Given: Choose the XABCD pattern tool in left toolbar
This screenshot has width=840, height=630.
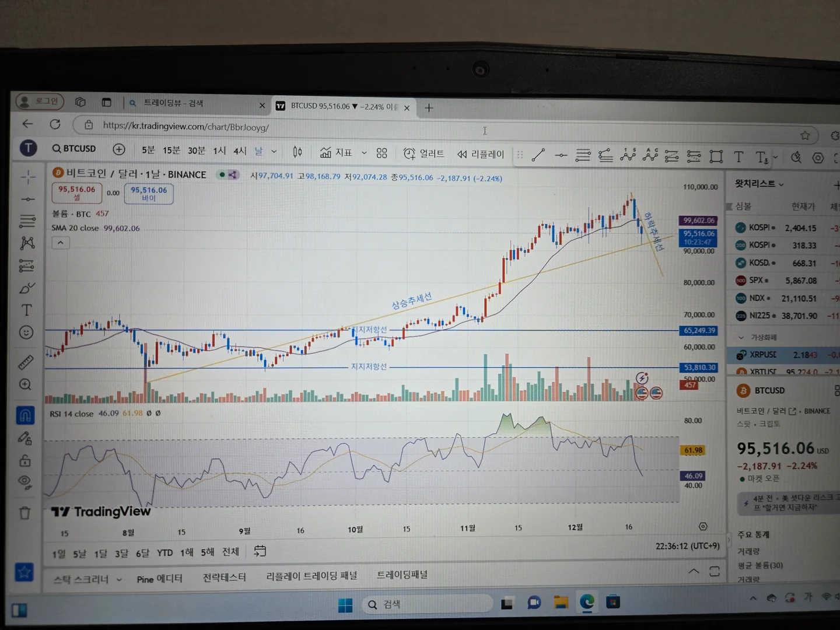Looking at the screenshot, I should tap(27, 243).
